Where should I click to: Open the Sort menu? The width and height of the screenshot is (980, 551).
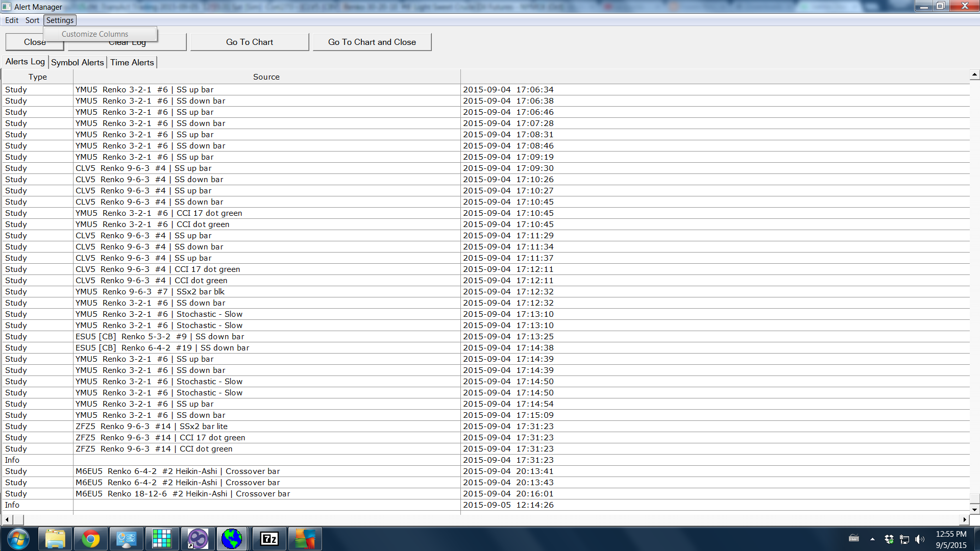[x=32, y=20]
